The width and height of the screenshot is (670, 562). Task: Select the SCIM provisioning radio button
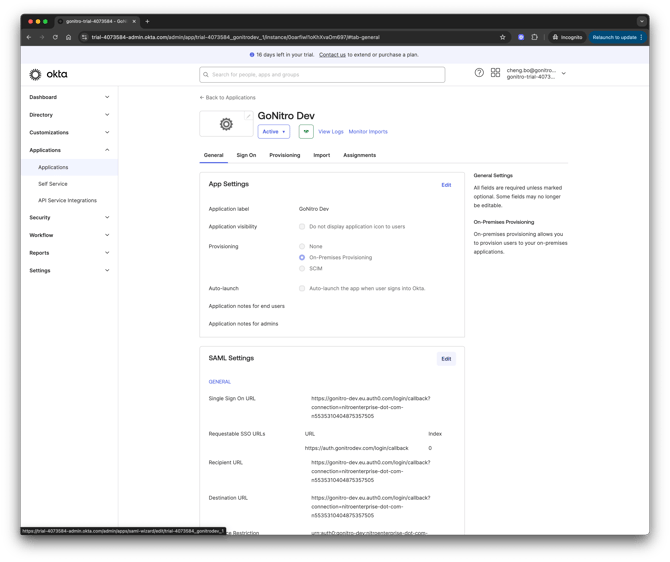coord(302,268)
